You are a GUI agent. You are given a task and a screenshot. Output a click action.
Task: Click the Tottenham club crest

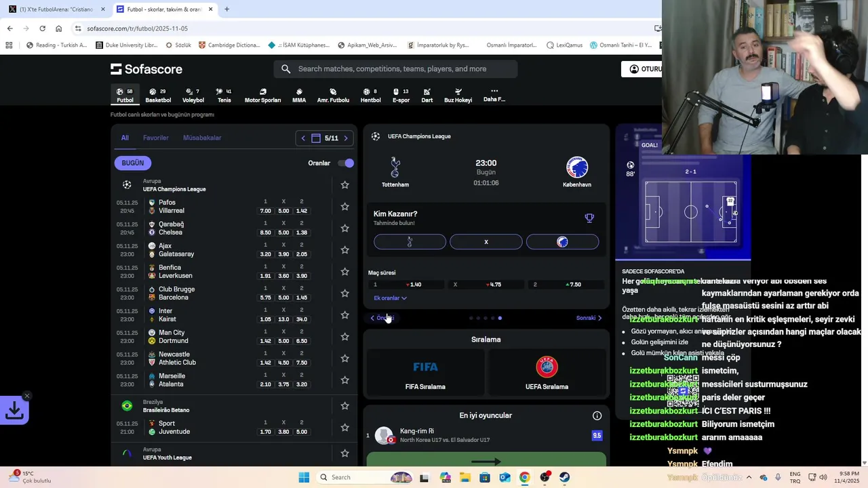tap(395, 167)
